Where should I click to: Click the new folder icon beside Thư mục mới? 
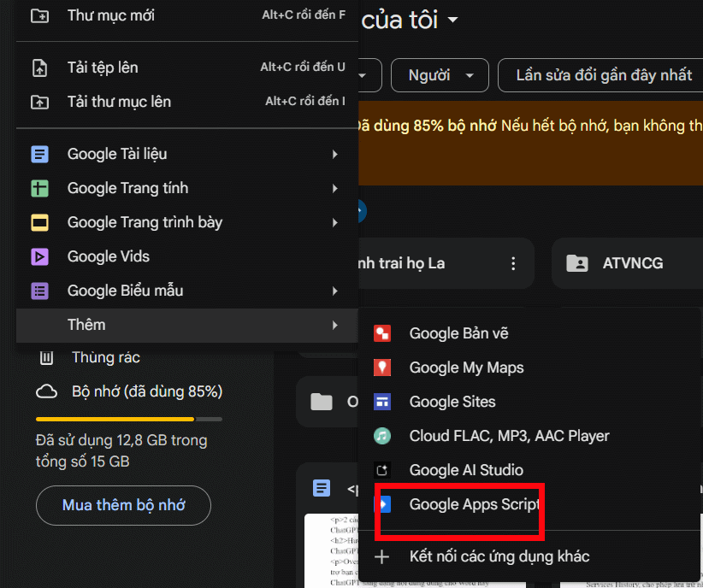[39, 15]
